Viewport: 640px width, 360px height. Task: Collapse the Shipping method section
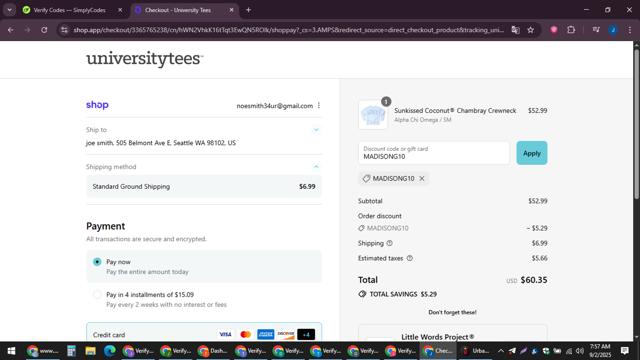point(316,167)
